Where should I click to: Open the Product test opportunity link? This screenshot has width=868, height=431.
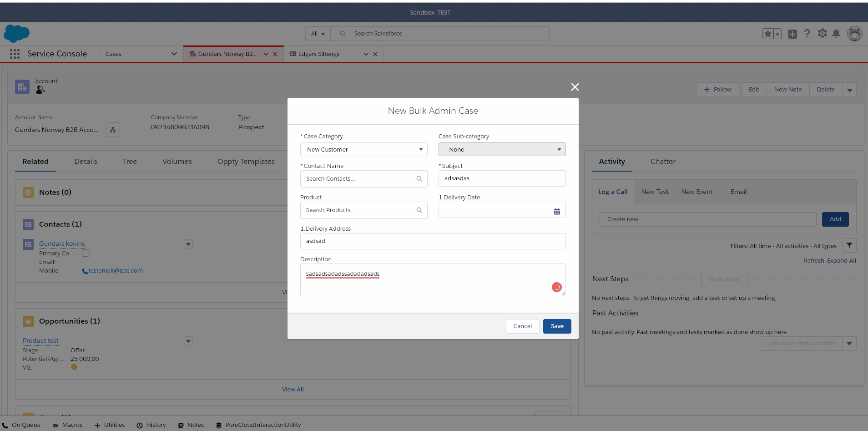[40, 340]
